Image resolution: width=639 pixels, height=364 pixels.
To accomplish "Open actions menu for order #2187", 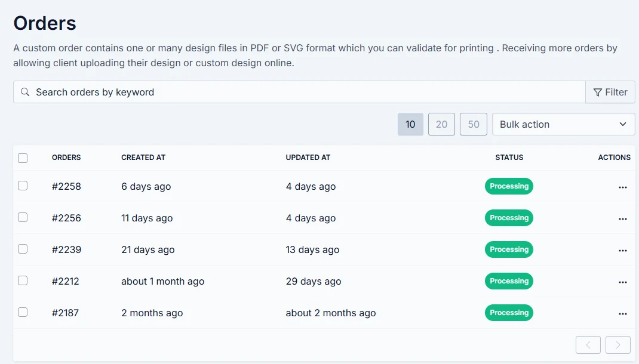I will pyautogui.click(x=622, y=314).
